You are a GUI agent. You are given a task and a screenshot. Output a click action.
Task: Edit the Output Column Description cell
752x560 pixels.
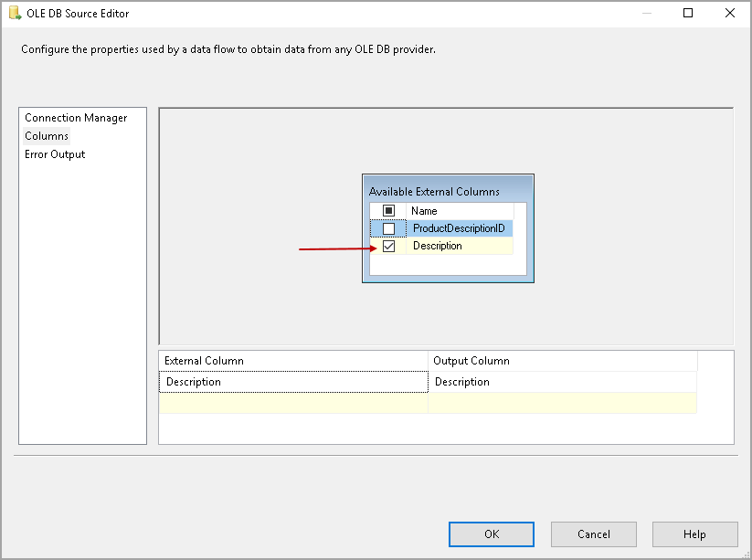561,382
